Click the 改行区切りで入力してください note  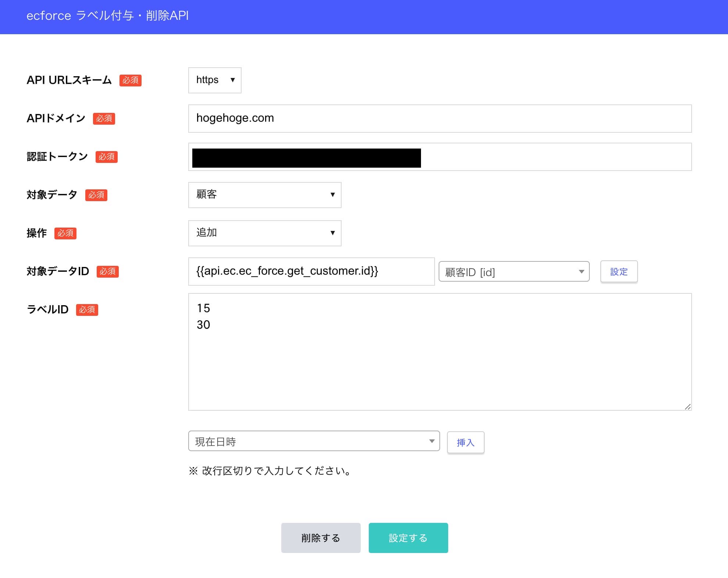click(x=271, y=471)
